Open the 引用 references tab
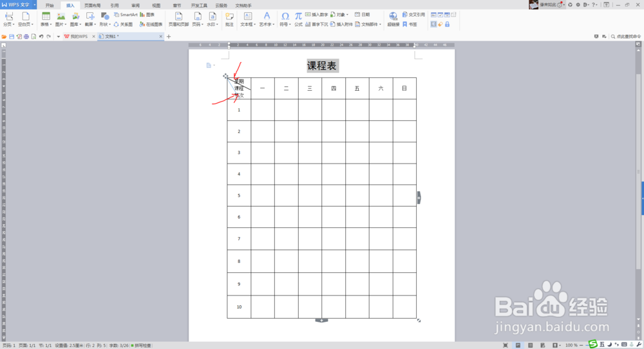 click(115, 5)
